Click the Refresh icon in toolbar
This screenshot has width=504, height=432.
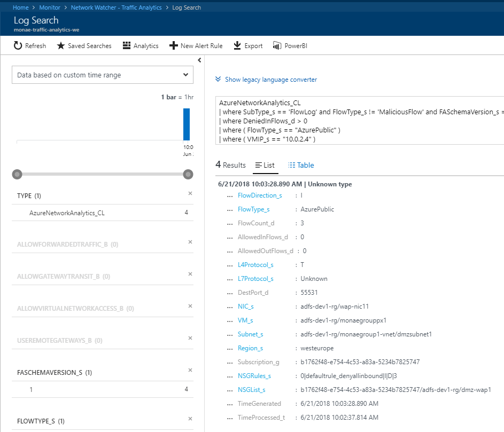coord(18,46)
